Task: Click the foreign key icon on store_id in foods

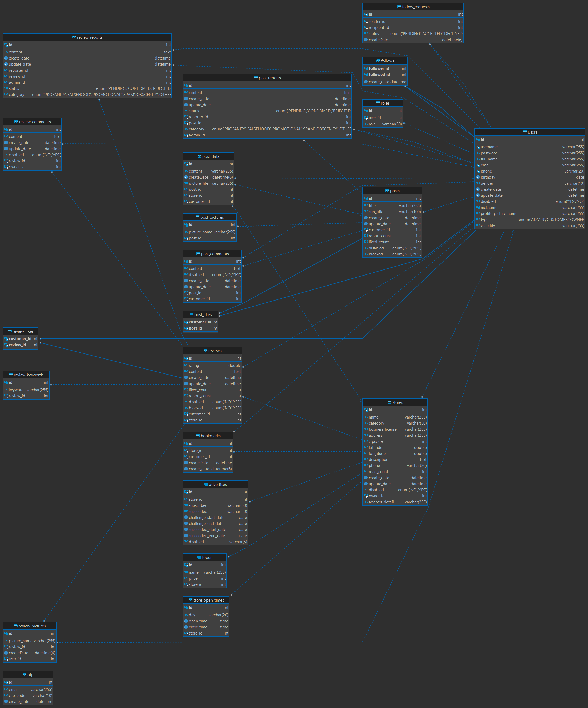Action: click(186, 584)
